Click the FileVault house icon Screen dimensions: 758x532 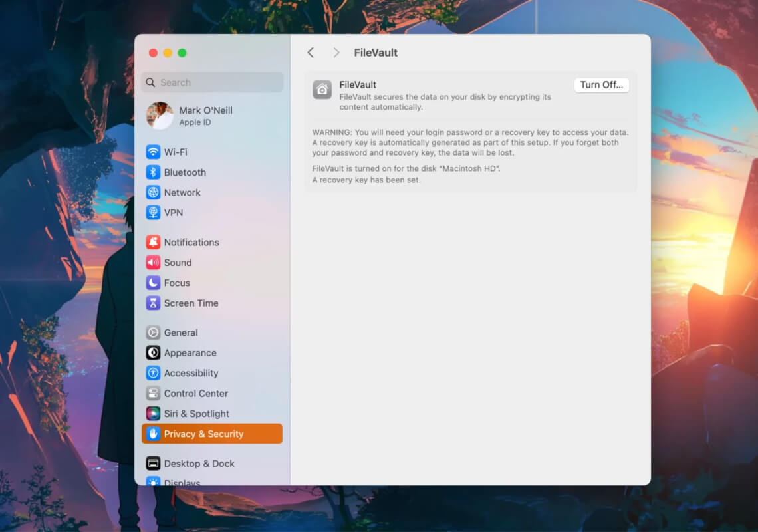coord(322,90)
